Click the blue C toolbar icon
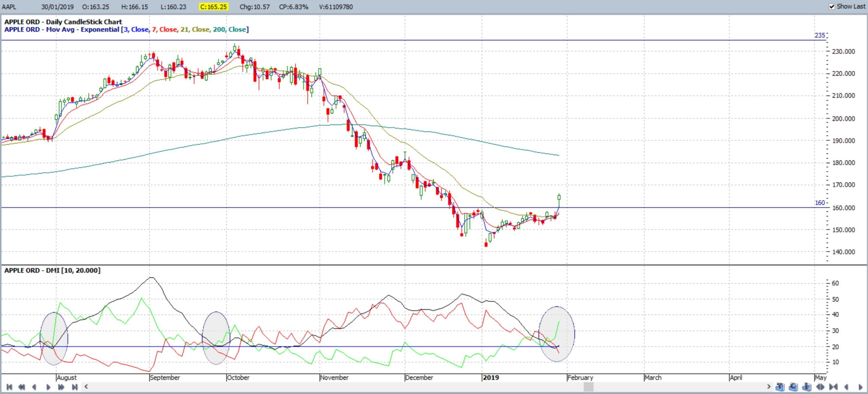Screen dimensions: 868x394 click(x=793, y=387)
